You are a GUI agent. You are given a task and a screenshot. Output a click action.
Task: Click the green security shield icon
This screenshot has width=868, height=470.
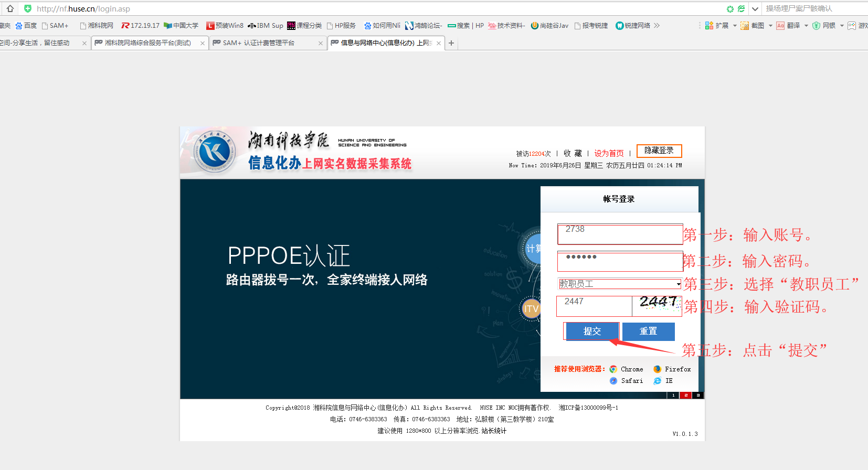coord(28,8)
